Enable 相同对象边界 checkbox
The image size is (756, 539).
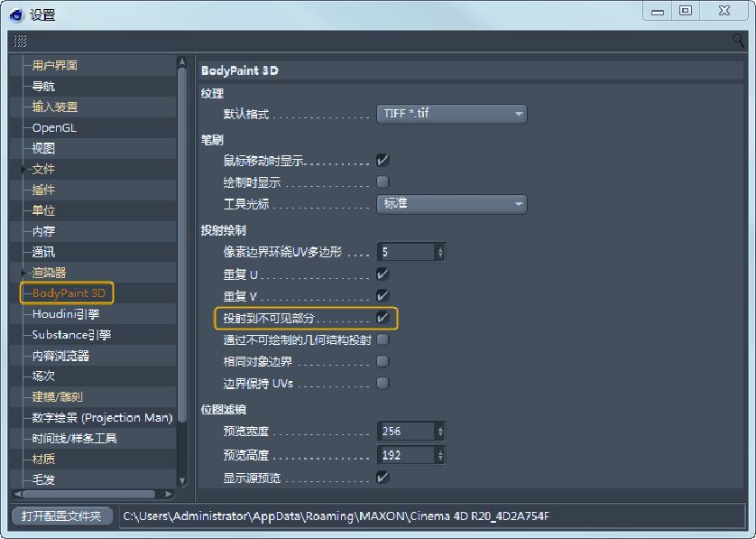point(383,361)
